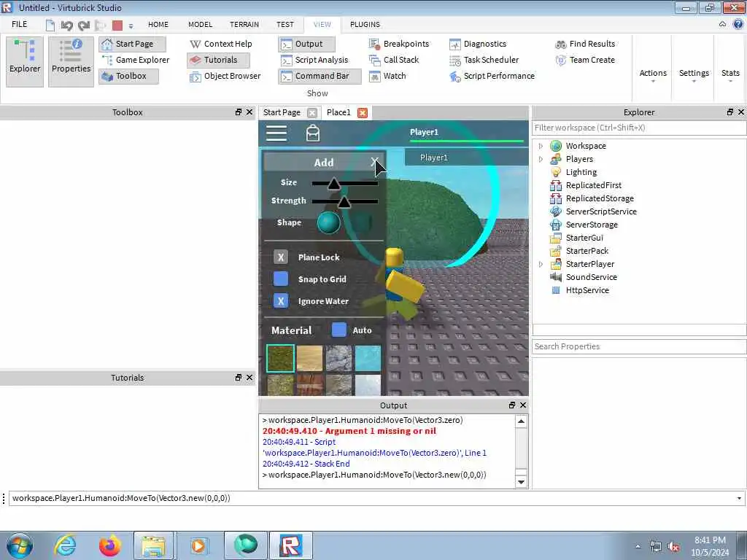Screen dimensions: 747x560
Task: Adjust the Size slider handle
Action: (334, 183)
